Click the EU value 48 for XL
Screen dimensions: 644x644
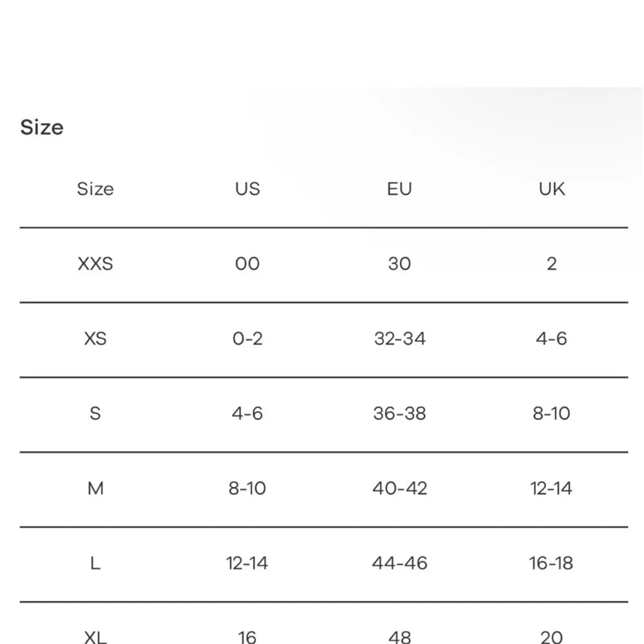point(399,636)
